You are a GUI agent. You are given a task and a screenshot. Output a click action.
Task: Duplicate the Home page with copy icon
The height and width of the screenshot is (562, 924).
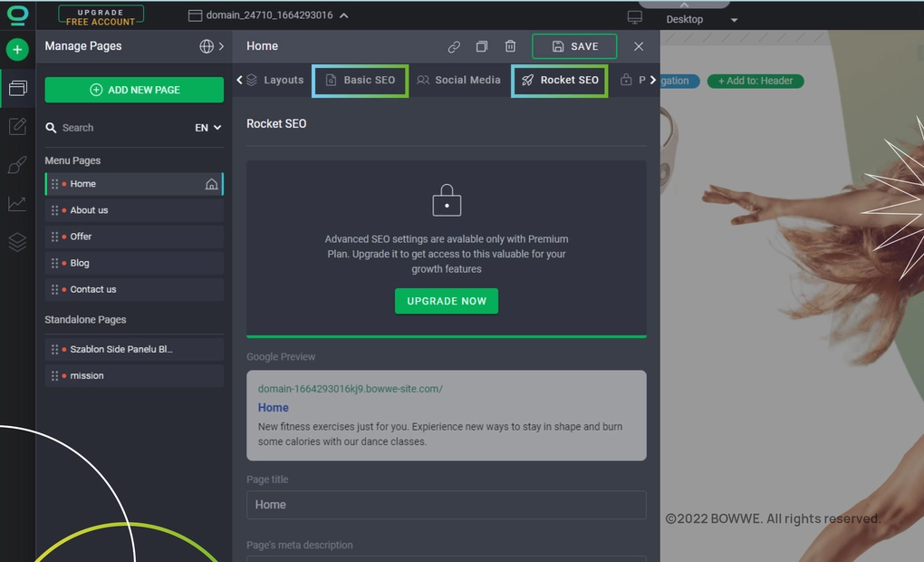[x=482, y=46]
